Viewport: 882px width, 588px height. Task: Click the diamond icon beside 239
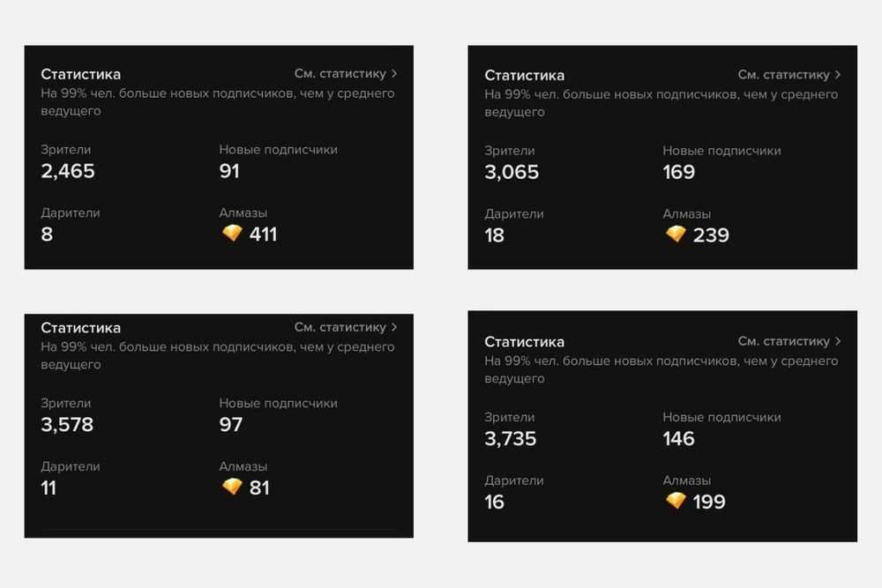[x=676, y=234]
